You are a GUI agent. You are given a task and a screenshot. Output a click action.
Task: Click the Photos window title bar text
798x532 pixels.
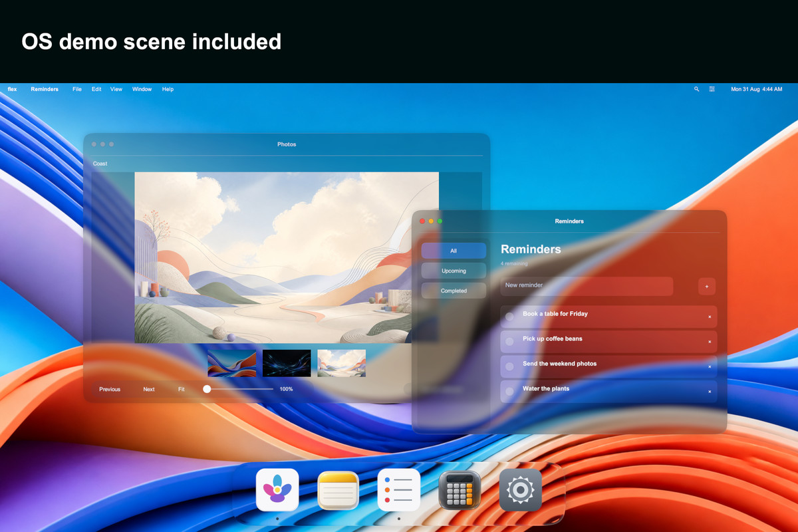287,144
